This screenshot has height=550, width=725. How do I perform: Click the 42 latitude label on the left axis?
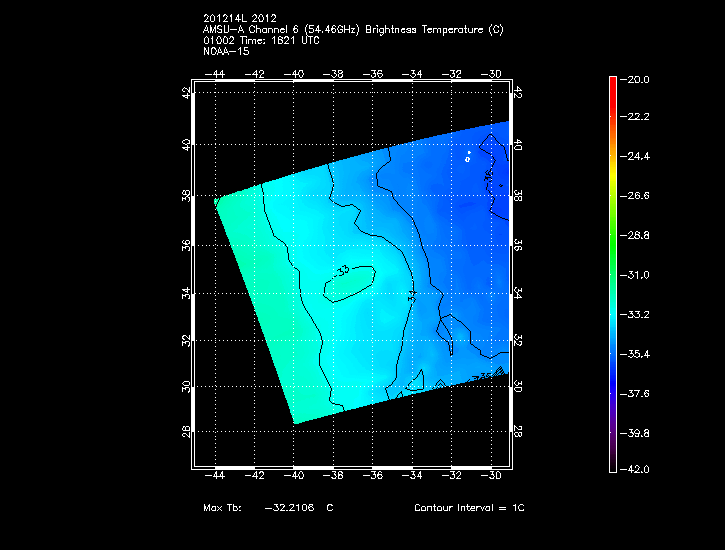tap(187, 94)
